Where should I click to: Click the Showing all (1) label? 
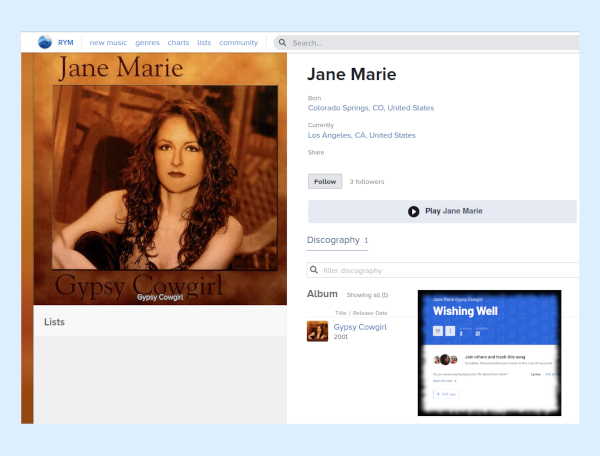(367, 295)
